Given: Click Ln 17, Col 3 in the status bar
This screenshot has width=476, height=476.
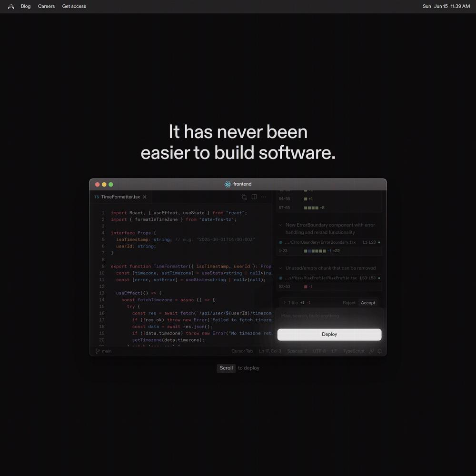Looking at the screenshot, I should click(x=270, y=351).
